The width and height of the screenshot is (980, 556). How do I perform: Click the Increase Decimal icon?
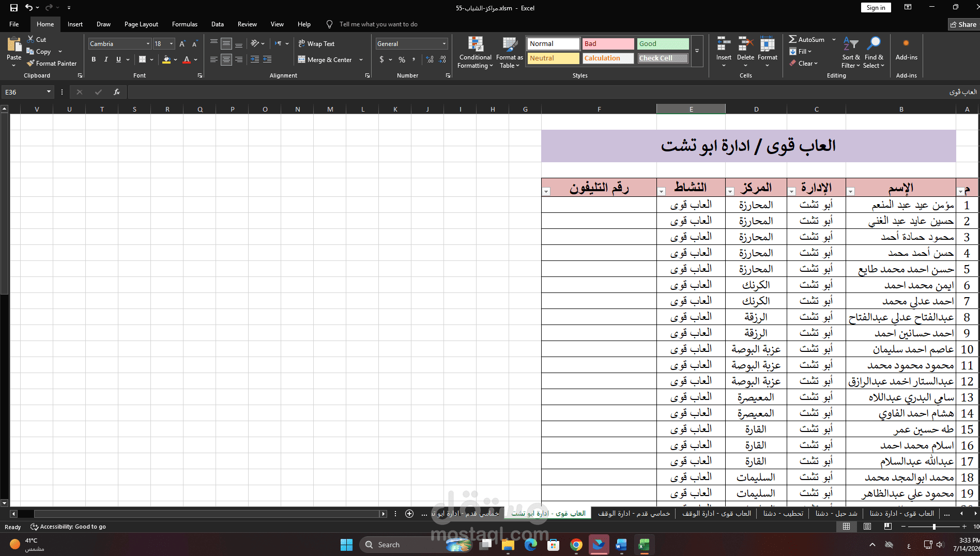point(430,59)
